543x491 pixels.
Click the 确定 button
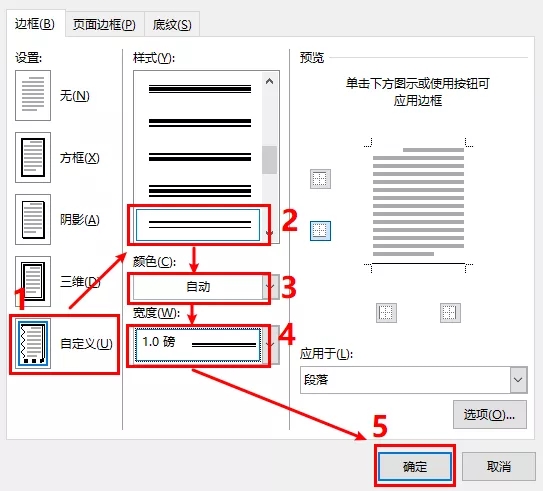(415, 466)
